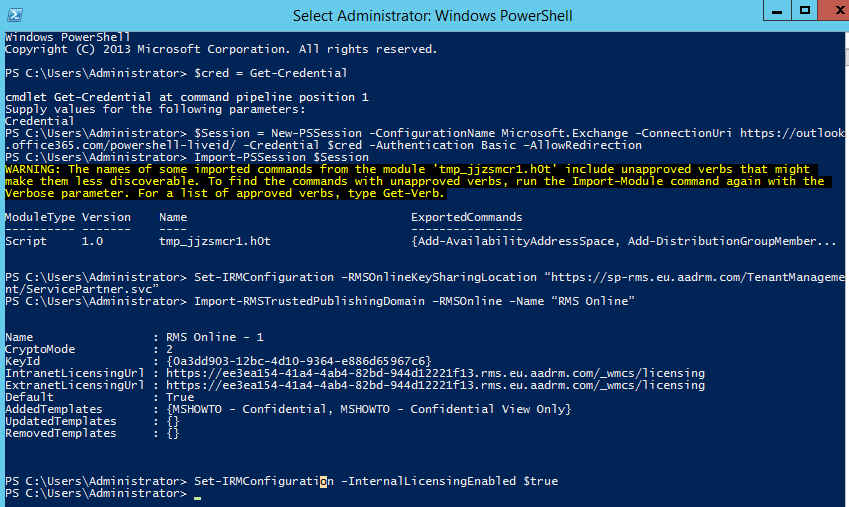The width and height of the screenshot is (849, 507).
Task: Click the yellow WARNING message text
Action: tap(414, 181)
